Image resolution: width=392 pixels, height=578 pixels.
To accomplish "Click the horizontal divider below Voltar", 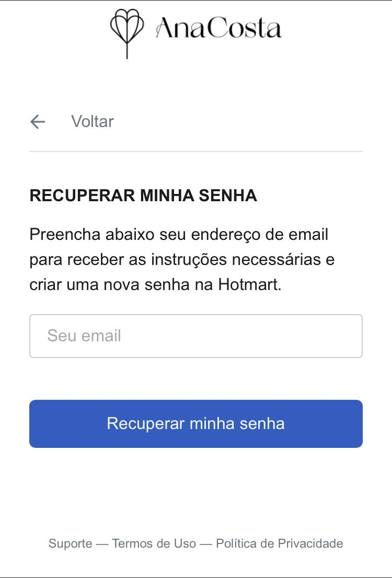I will (196, 152).
